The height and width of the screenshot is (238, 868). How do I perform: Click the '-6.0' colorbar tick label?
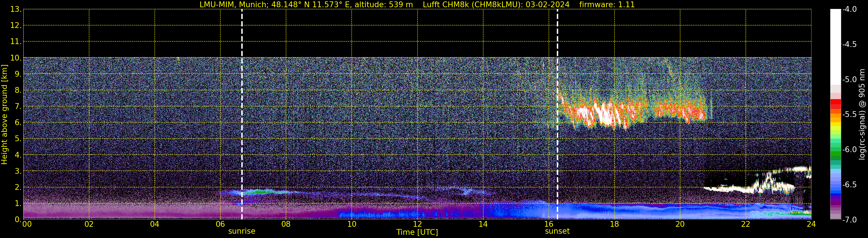(849, 150)
